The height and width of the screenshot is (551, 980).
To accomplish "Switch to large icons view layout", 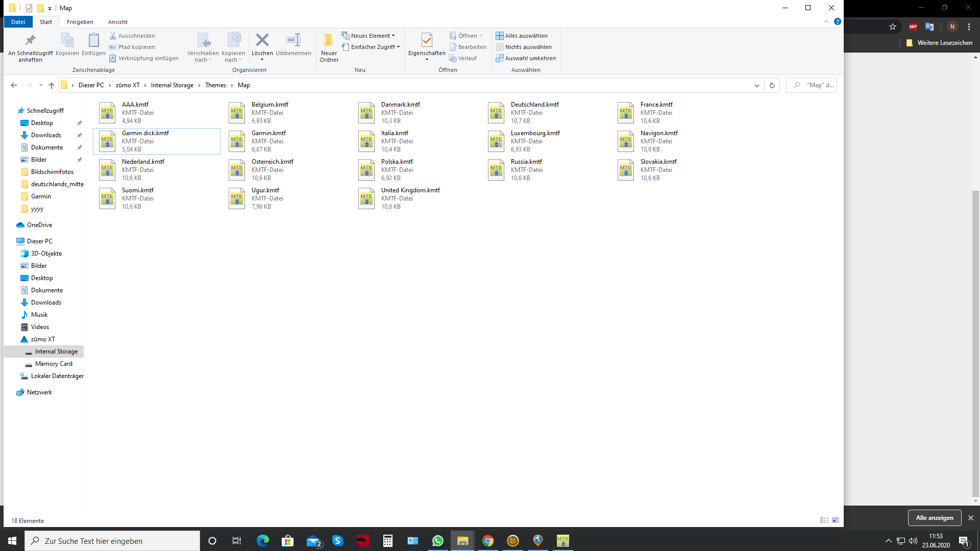I will [836, 520].
